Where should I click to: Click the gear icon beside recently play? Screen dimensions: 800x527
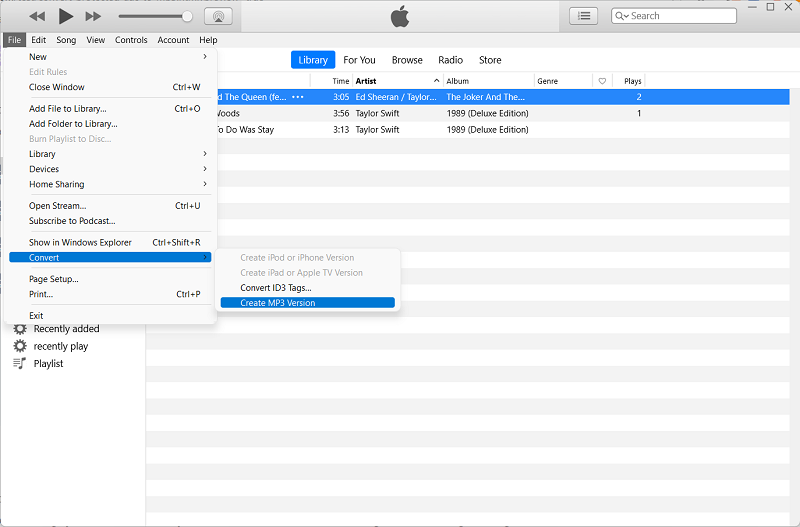pyautogui.click(x=20, y=346)
